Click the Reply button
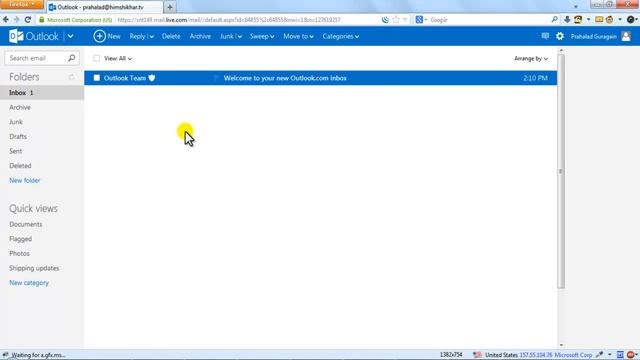The image size is (640, 360). pos(137,36)
